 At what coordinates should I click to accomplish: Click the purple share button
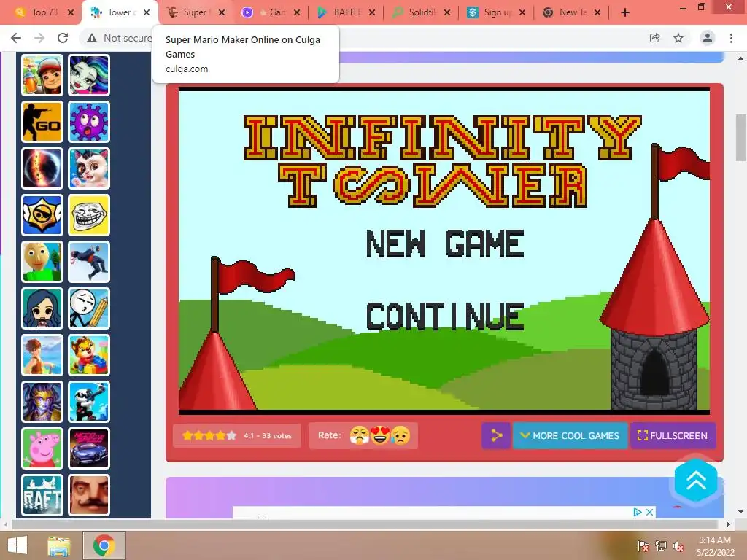pyautogui.click(x=496, y=436)
